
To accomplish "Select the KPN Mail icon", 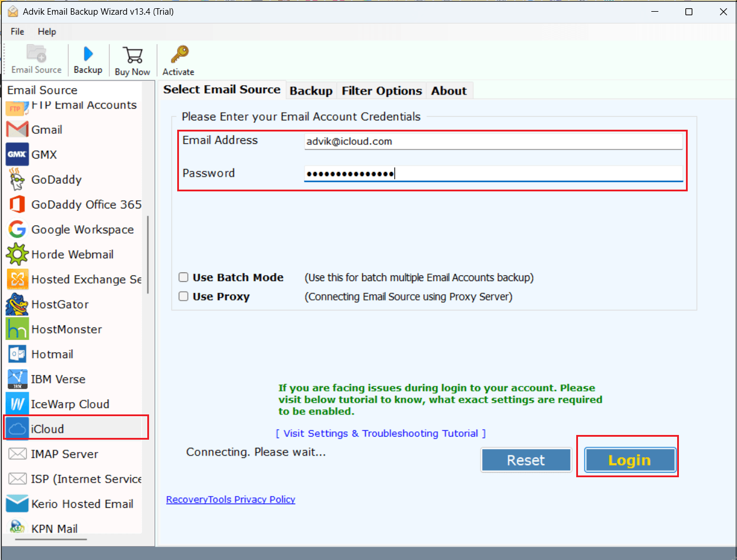I will [x=17, y=527].
